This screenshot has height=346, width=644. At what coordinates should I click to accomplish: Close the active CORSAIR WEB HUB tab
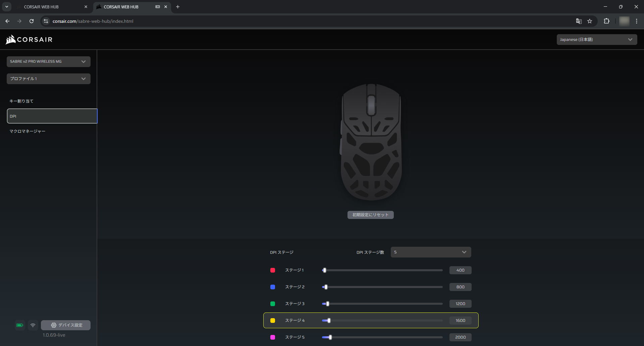[x=166, y=7]
